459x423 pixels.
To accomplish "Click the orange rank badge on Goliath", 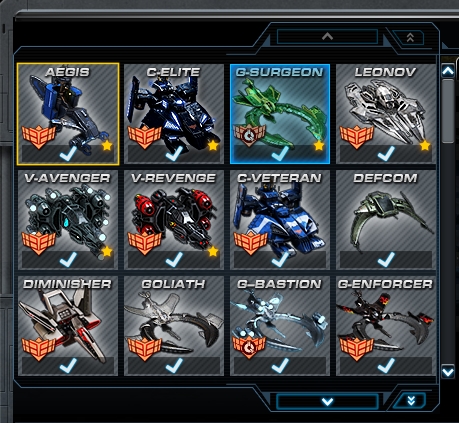I will click(x=145, y=349).
